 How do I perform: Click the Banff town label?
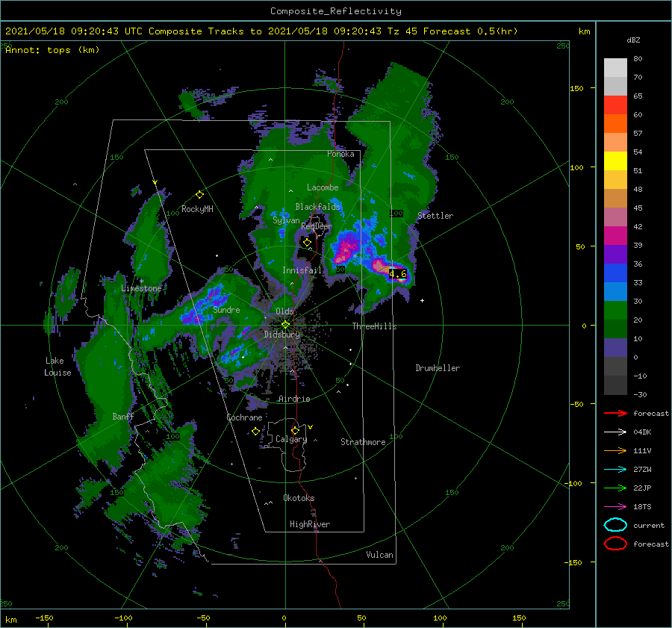coord(123,417)
